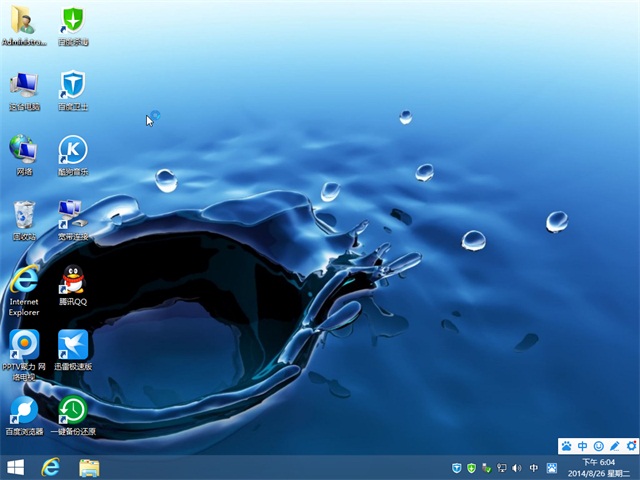Open the Recycle Bin desktop icon
The image size is (640, 480).
[x=24, y=216]
